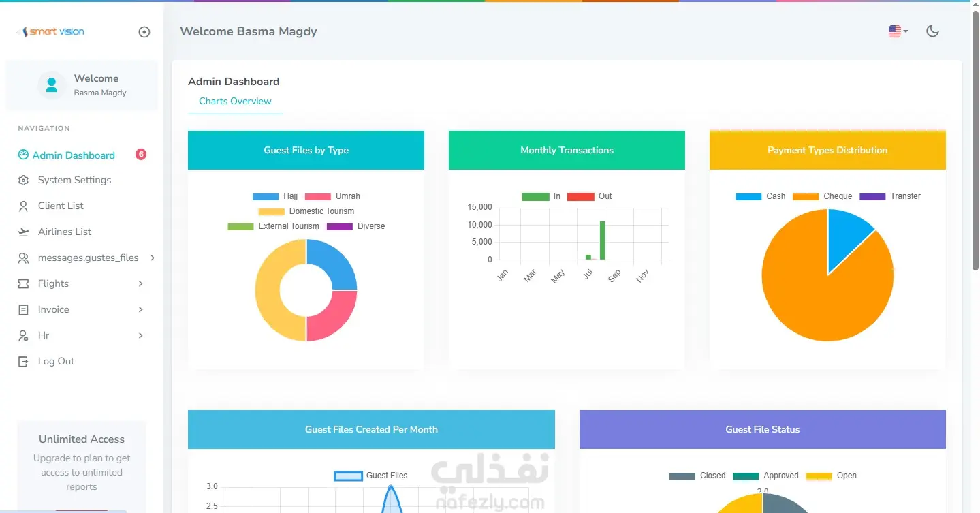
Task: Click the Flights ticket icon
Action: [24, 284]
